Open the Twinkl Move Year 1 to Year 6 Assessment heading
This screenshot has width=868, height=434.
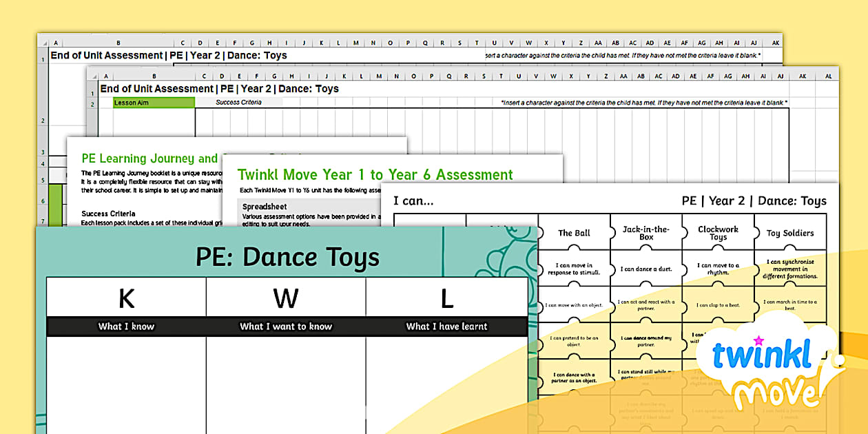pyautogui.click(x=375, y=175)
